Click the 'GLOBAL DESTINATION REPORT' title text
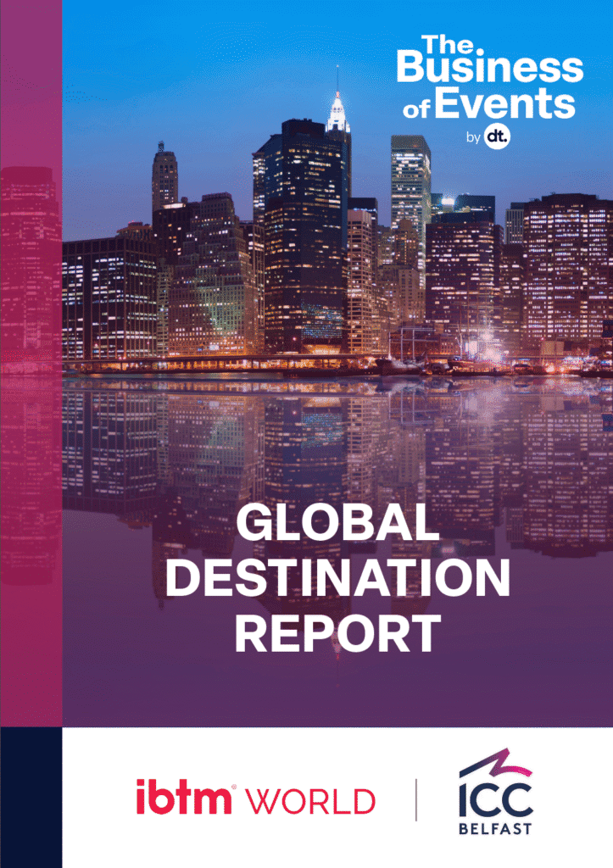The width and height of the screenshot is (613, 868). pyautogui.click(x=337, y=579)
